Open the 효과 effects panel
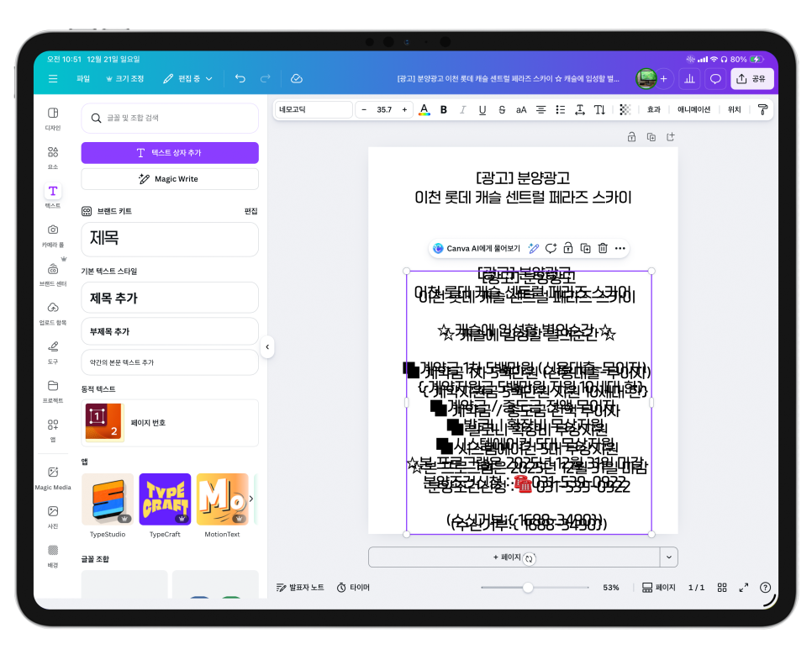 [654, 110]
